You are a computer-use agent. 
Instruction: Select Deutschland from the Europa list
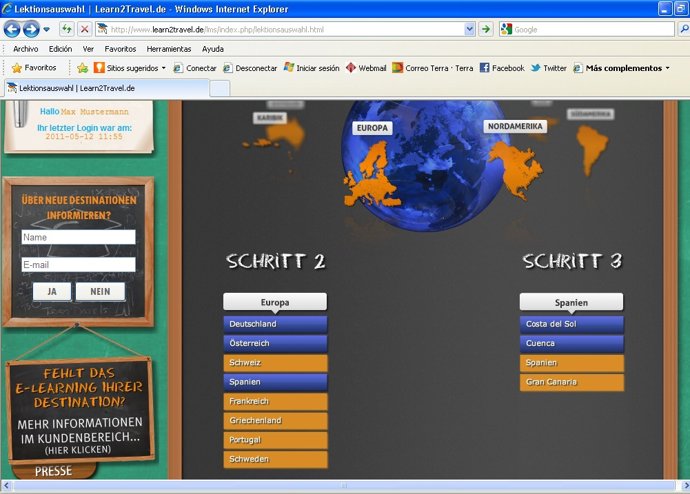(275, 324)
